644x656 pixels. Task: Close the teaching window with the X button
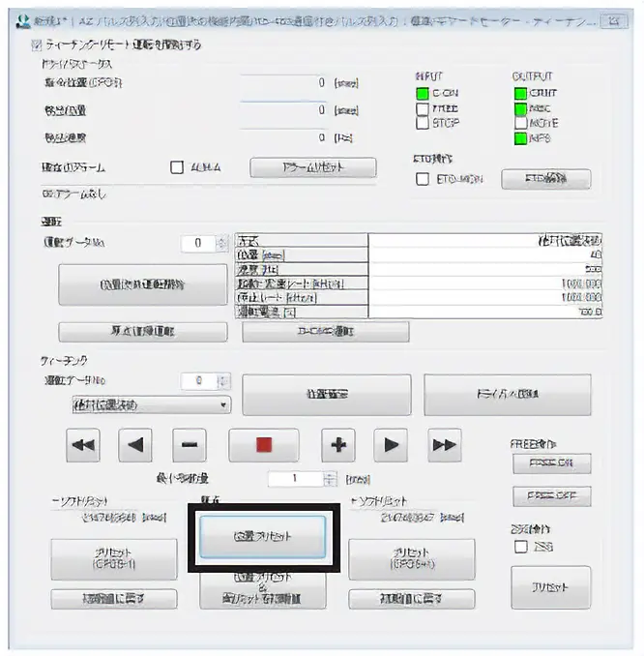[x=614, y=21]
